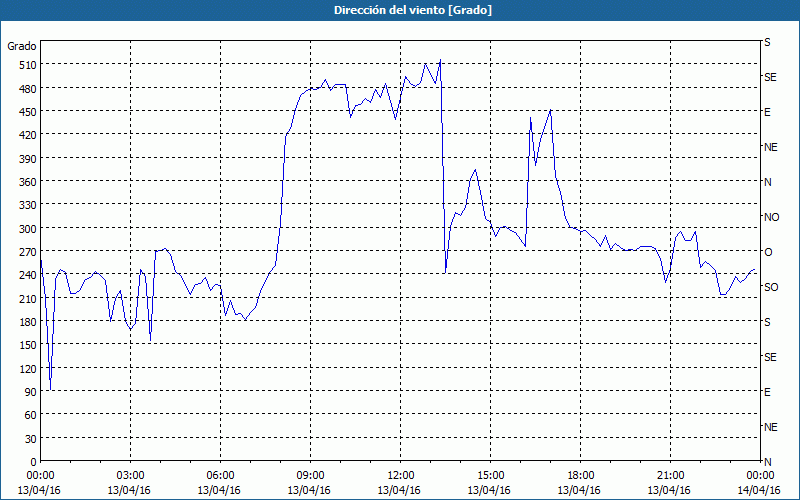
Task: Click the '14/04/16' date label
Action: coord(759,490)
